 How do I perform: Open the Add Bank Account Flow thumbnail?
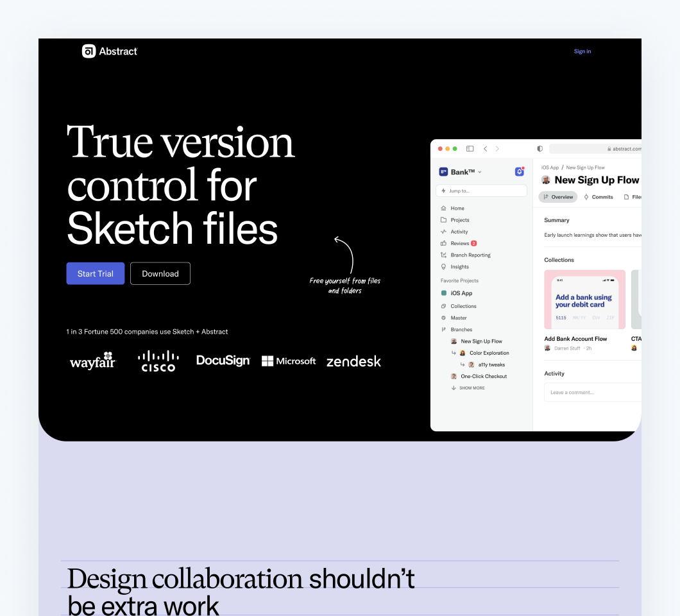pos(584,299)
